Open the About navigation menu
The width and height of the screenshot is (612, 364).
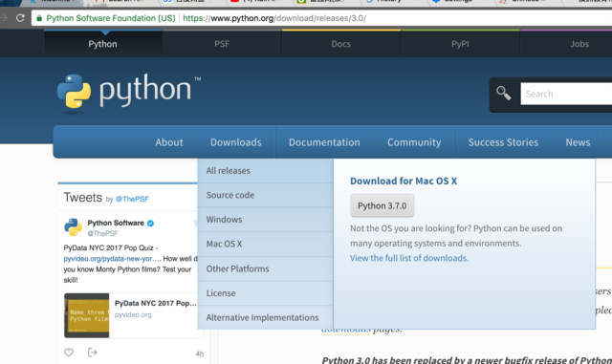coord(169,142)
